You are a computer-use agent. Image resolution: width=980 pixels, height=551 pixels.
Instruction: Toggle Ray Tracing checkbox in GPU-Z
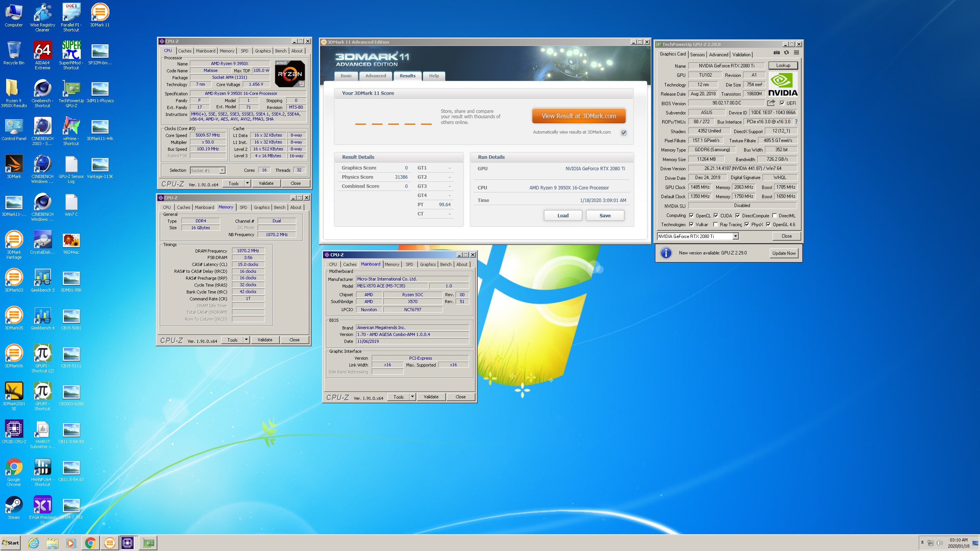[715, 225]
